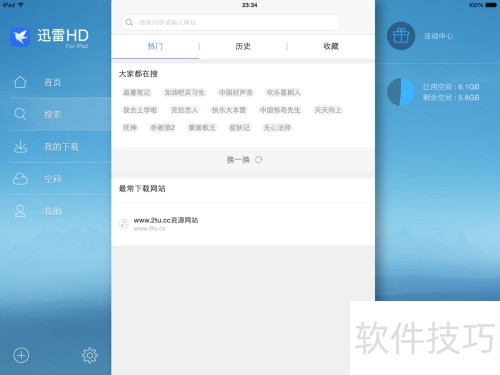Open 我的下载 menu label
Screen dimensions: 500x375
[61, 147]
